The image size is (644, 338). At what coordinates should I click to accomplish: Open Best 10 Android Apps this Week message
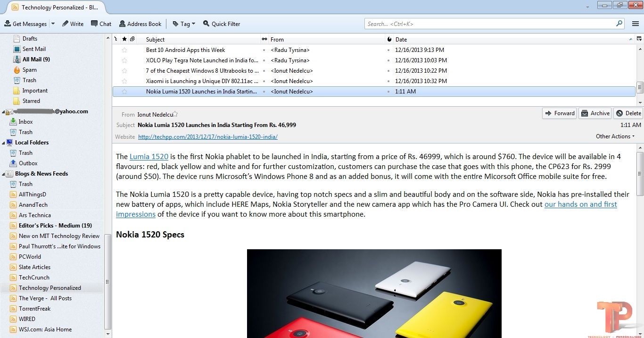tap(185, 50)
